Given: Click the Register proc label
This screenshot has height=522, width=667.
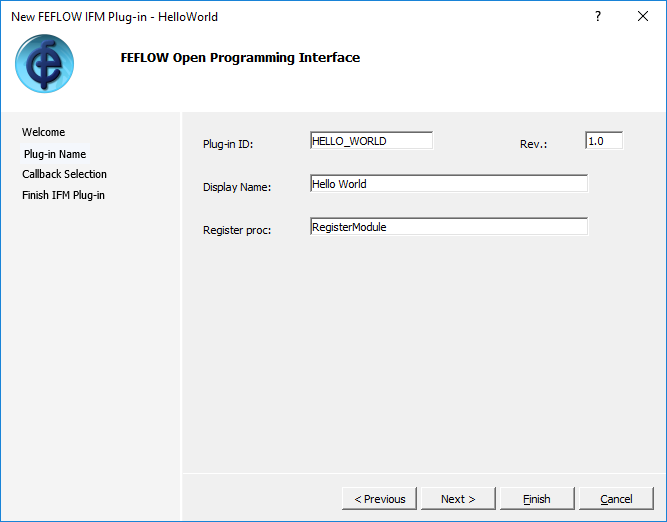Looking at the screenshot, I should [237, 230].
